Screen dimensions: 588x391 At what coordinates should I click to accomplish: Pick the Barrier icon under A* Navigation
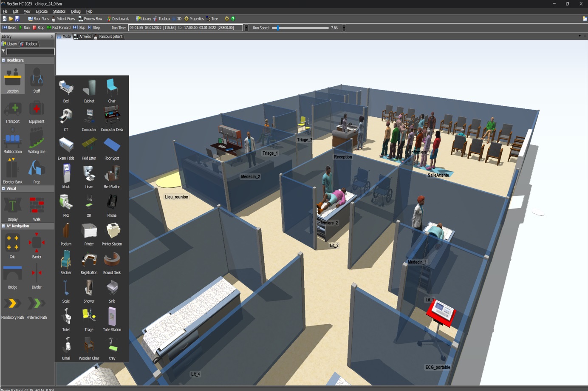(x=37, y=242)
